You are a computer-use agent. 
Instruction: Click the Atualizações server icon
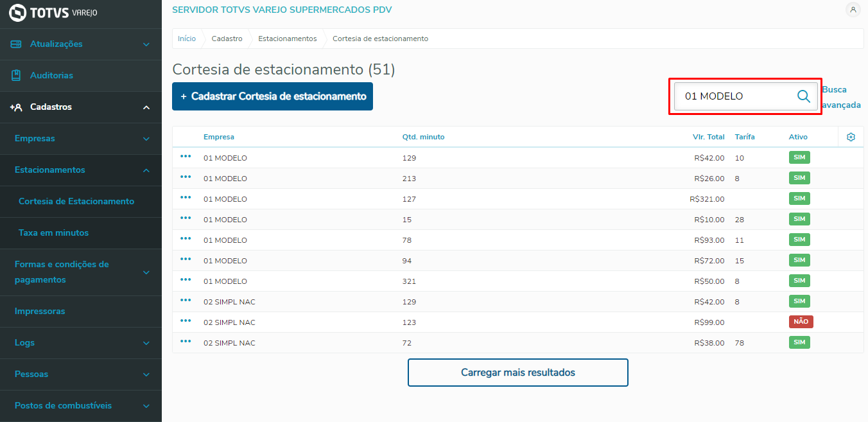coord(16,44)
